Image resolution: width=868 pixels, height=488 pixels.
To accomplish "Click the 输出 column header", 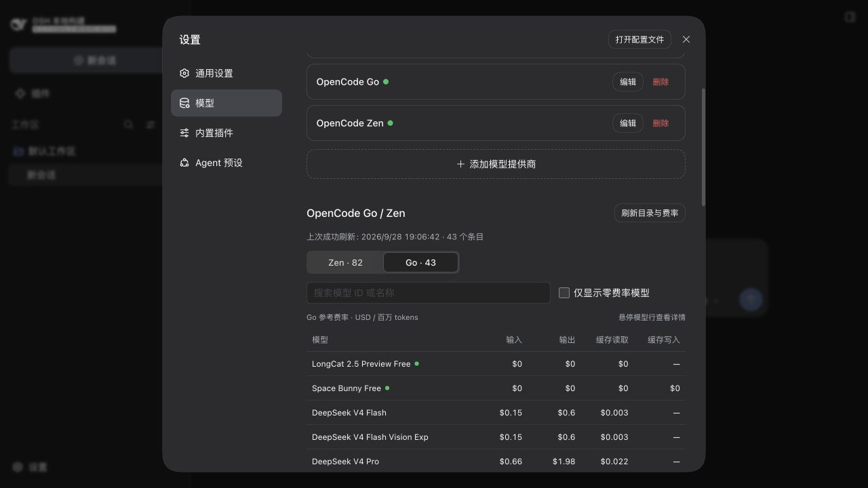I will [x=567, y=340].
